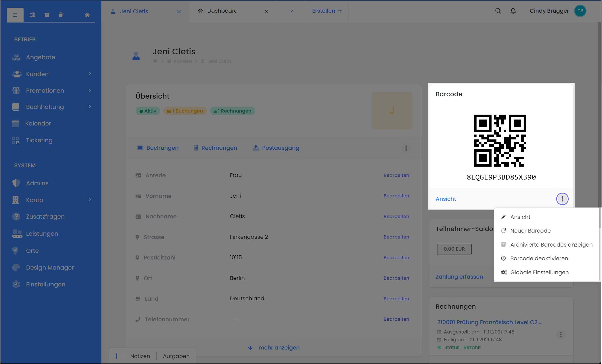Expand the Konto sidebar submenu
This screenshot has width=602, height=364.
click(90, 200)
